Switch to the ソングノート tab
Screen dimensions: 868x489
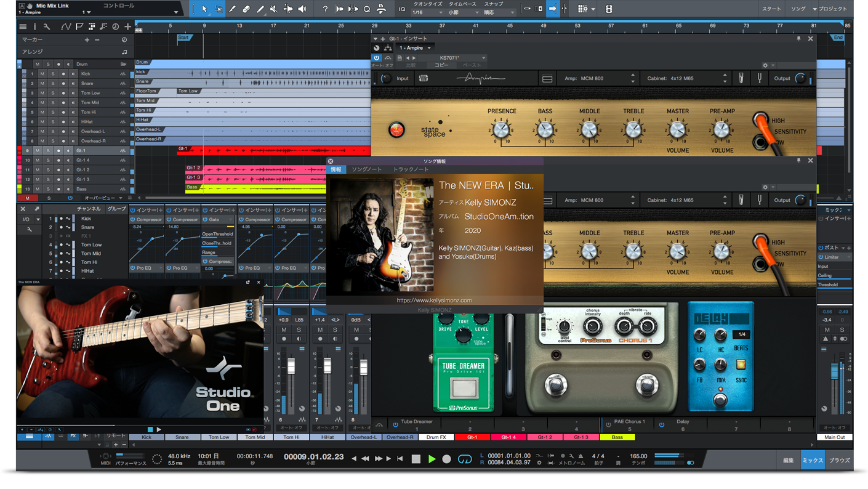pos(366,169)
